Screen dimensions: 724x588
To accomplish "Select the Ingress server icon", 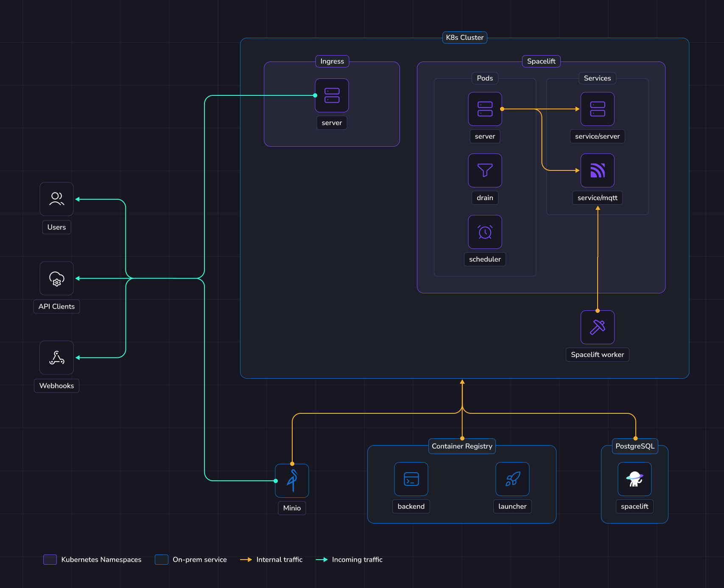I will pos(332,95).
